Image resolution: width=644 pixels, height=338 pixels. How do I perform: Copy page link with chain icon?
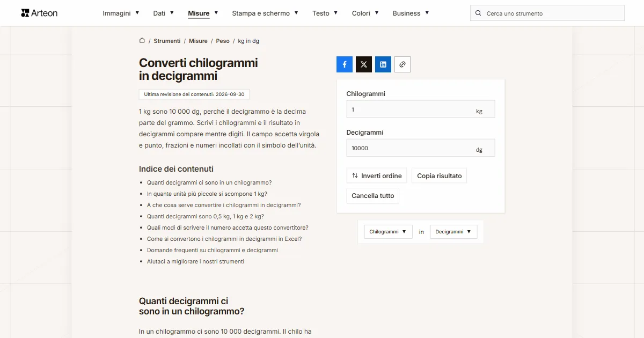point(402,64)
